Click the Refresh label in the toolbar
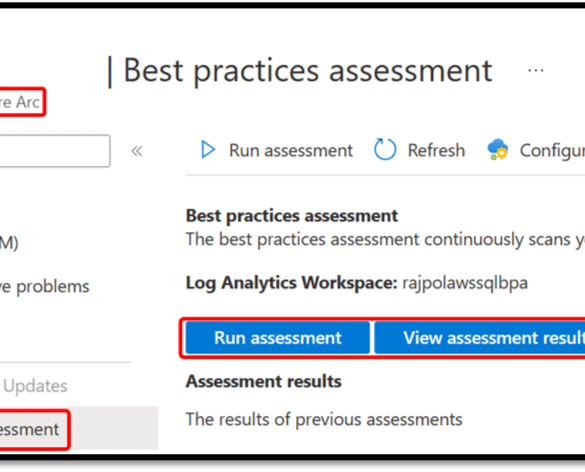 pyautogui.click(x=436, y=150)
